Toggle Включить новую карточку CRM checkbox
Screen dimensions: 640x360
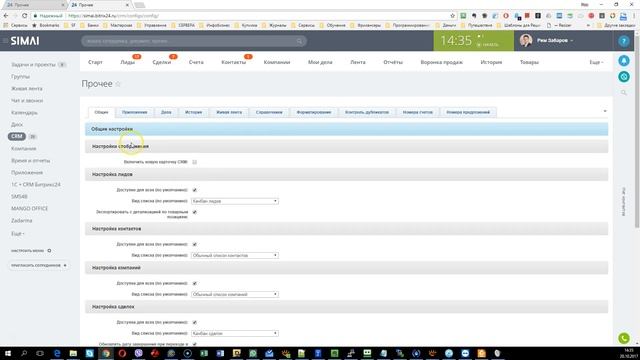coord(195,162)
